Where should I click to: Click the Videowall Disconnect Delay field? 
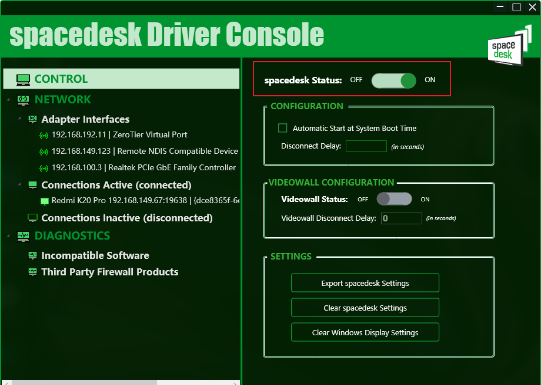coord(401,218)
